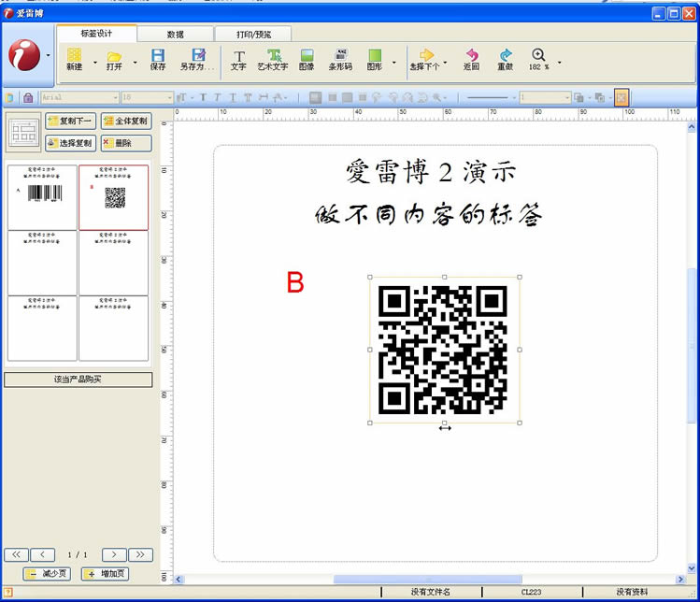Toggle highlighted orange icon at toolbar end
Viewport: 700px width, 602px height.
pos(621,97)
